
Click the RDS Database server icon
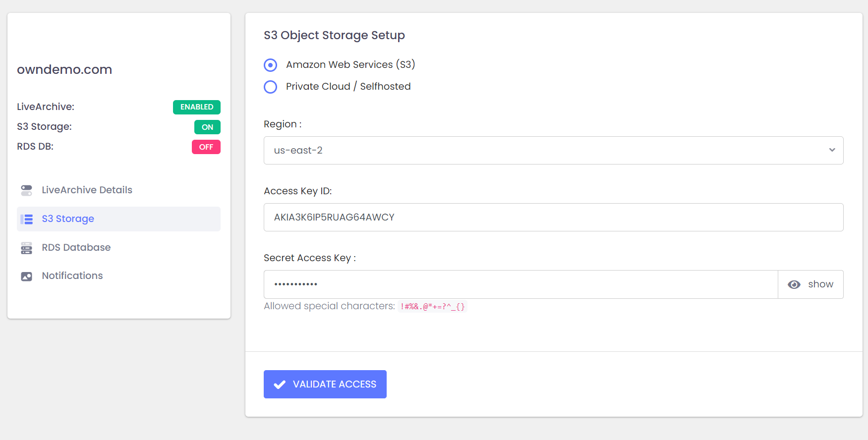26,248
